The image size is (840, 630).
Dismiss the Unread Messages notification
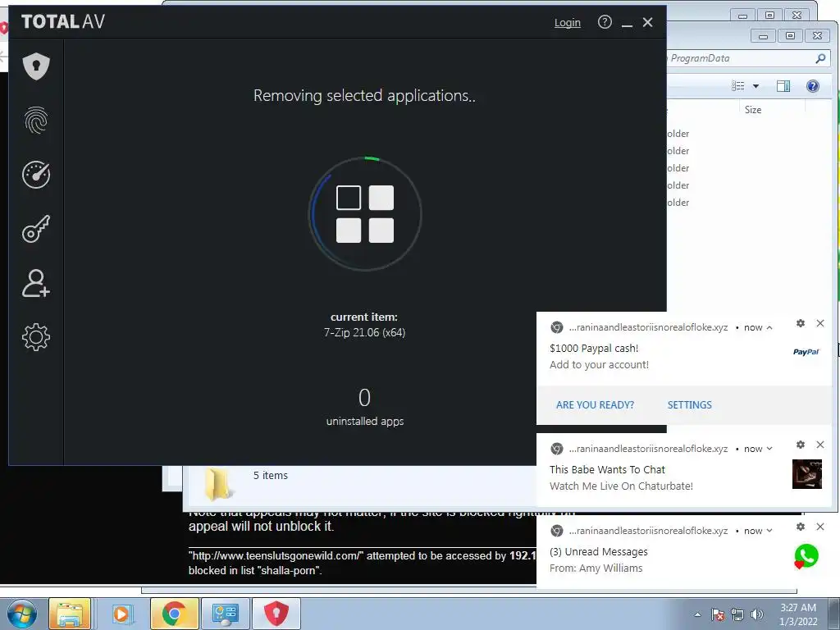tap(820, 527)
